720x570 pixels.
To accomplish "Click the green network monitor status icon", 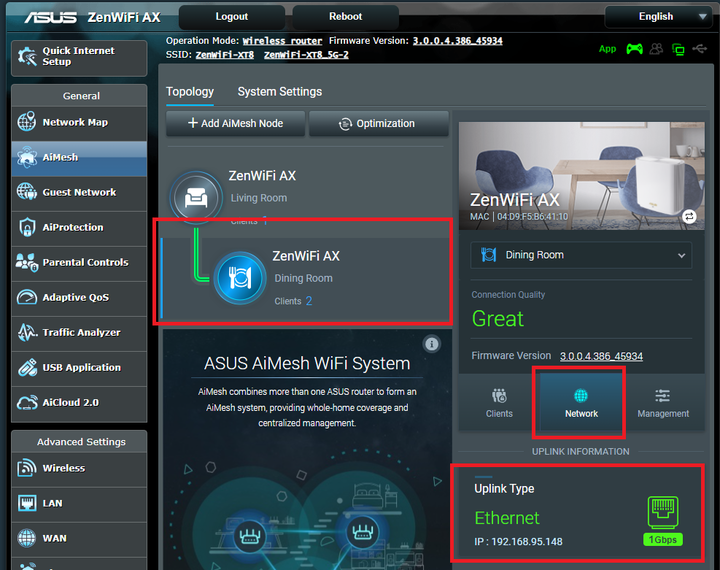I will pos(678,49).
